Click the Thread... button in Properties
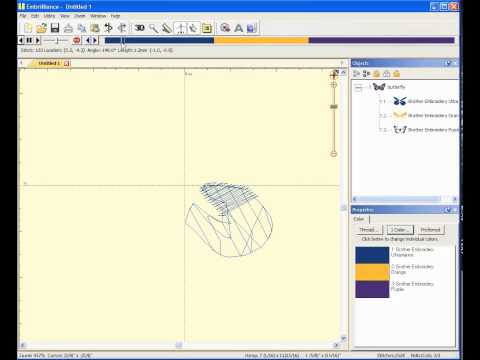This screenshot has width=480, height=360. click(x=368, y=230)
